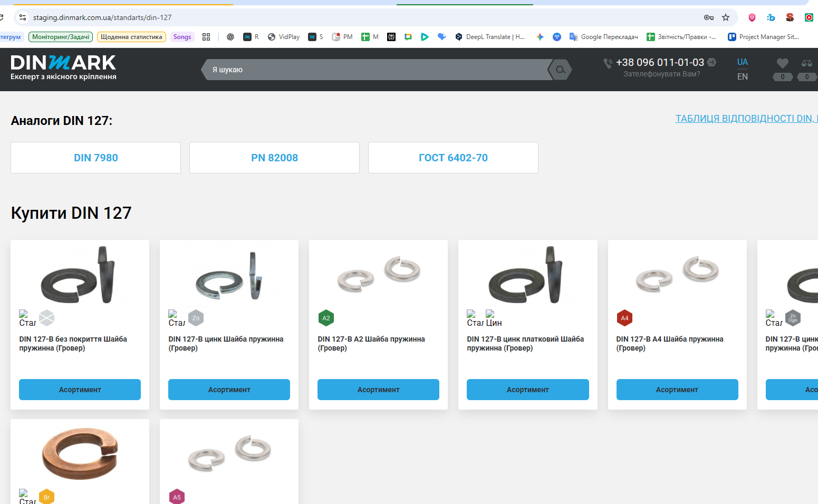Open the VidPlay bookmark

(284, 37)
